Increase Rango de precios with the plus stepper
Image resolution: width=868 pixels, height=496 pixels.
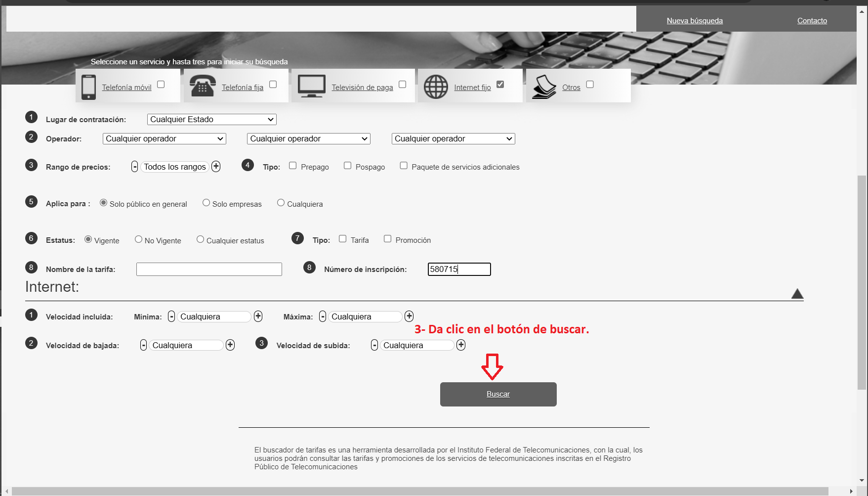(x=216, y=167)
